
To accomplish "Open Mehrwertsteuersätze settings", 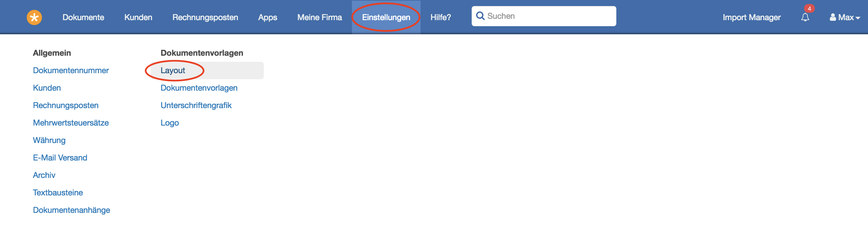I will tap(71, 123).
